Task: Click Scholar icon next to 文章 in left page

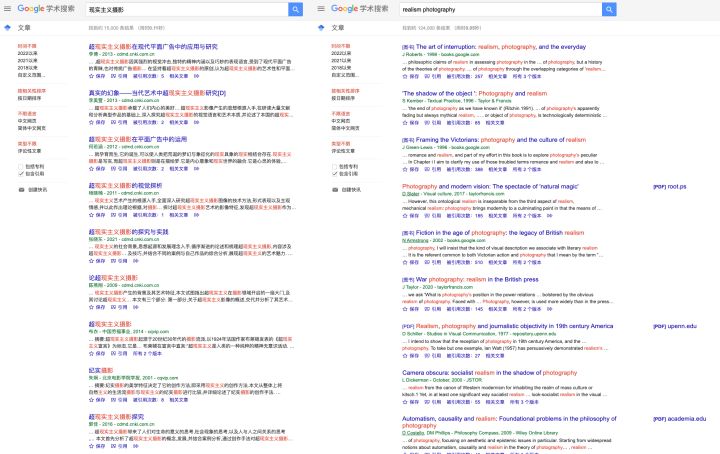Action: coord(7,28)
